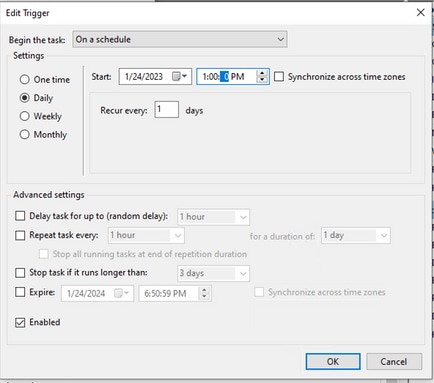This screenshot has width=434, height=383.
Task: Close the Edit Trigger dialog
Action: (421, 13)
